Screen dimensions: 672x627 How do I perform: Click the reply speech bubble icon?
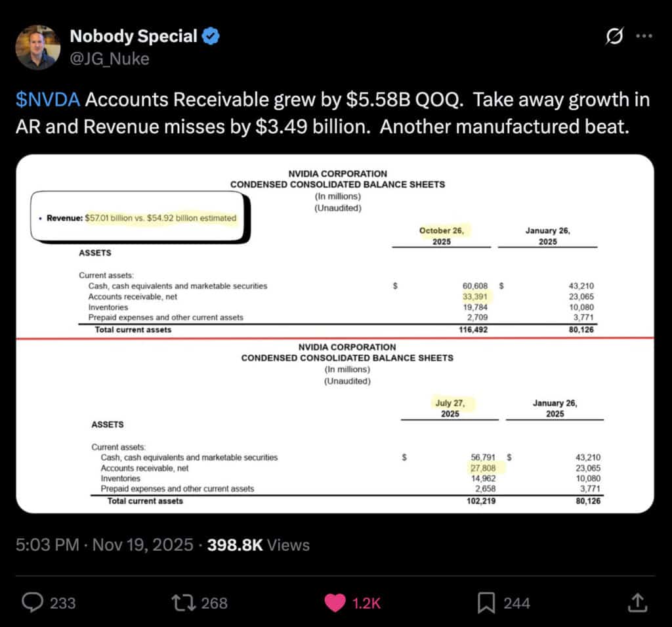pyautogui.click(x=33, y=602)
